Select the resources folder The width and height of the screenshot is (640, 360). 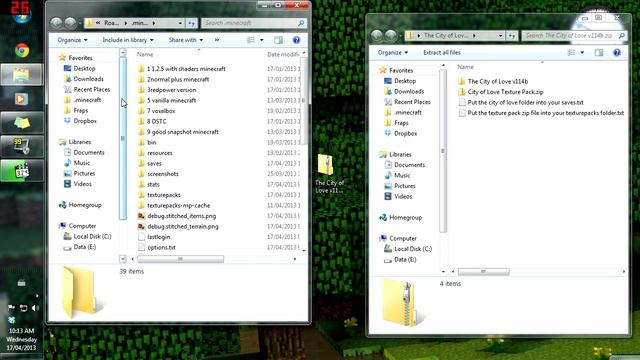pos(160,153)
